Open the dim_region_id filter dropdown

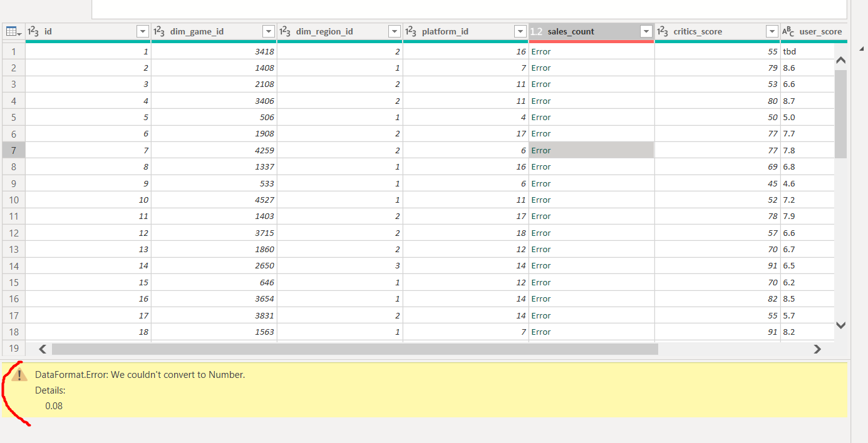[x=395, y=31]
